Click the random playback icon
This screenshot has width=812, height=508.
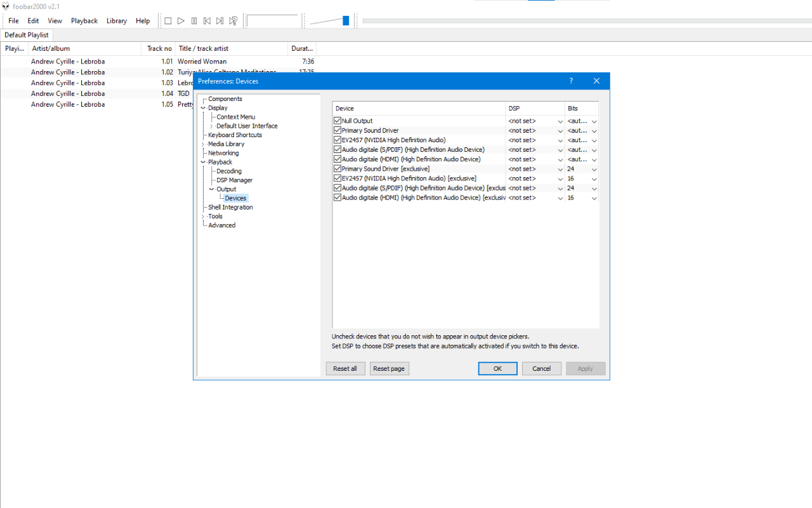[233, 21]
